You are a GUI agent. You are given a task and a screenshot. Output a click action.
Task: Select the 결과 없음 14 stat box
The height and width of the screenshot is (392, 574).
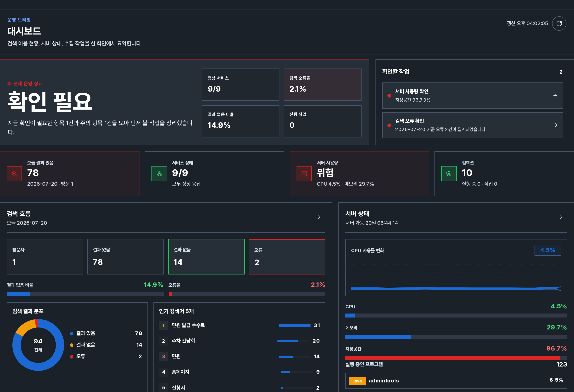206,257
